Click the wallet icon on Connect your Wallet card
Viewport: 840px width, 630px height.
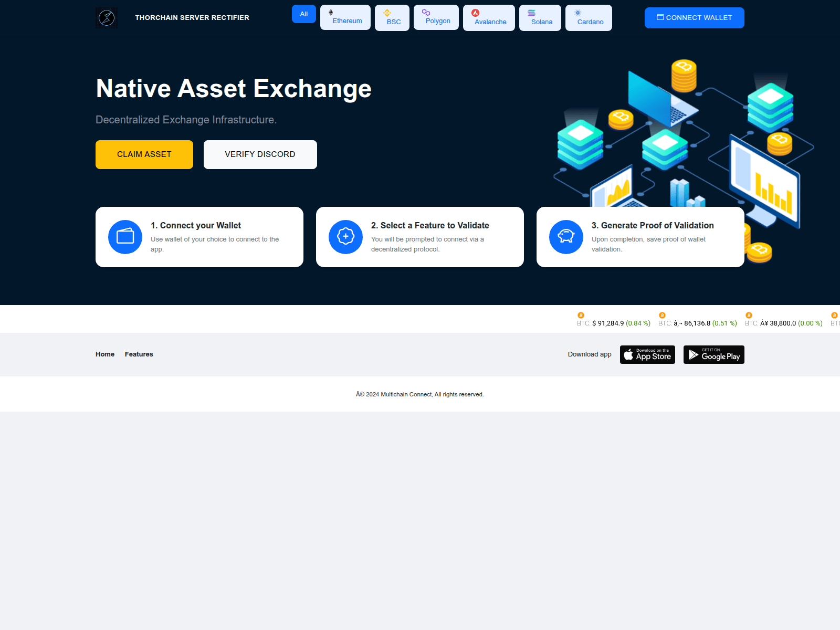[124, 237]
